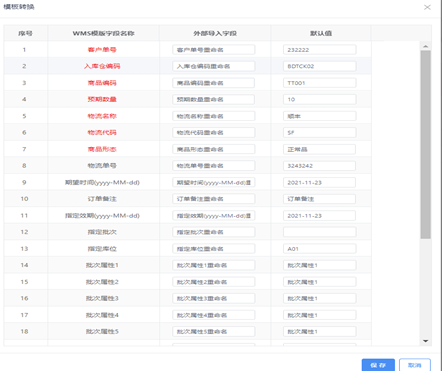The height and width of the screenshot is (371, 442).
Task: Click the red 物流名称 field name
Action: [x=102, y=116]
